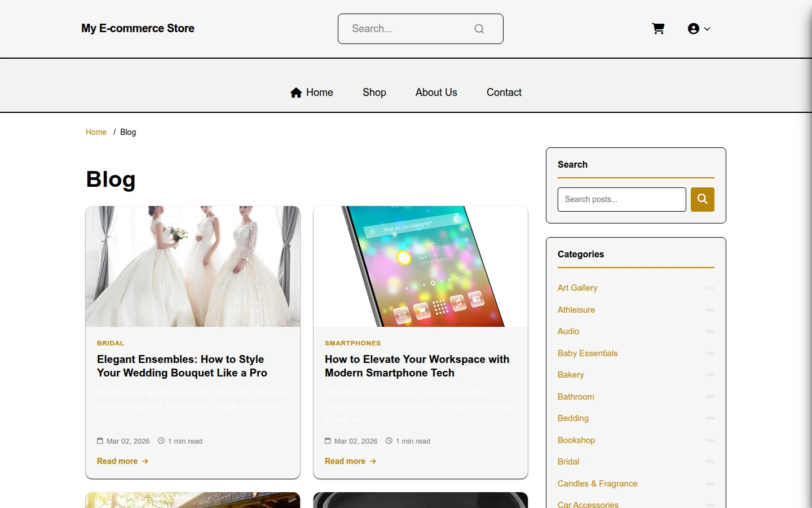Select Car Accessories category
The width and height of the screenshot is (812, 508).
588,504
